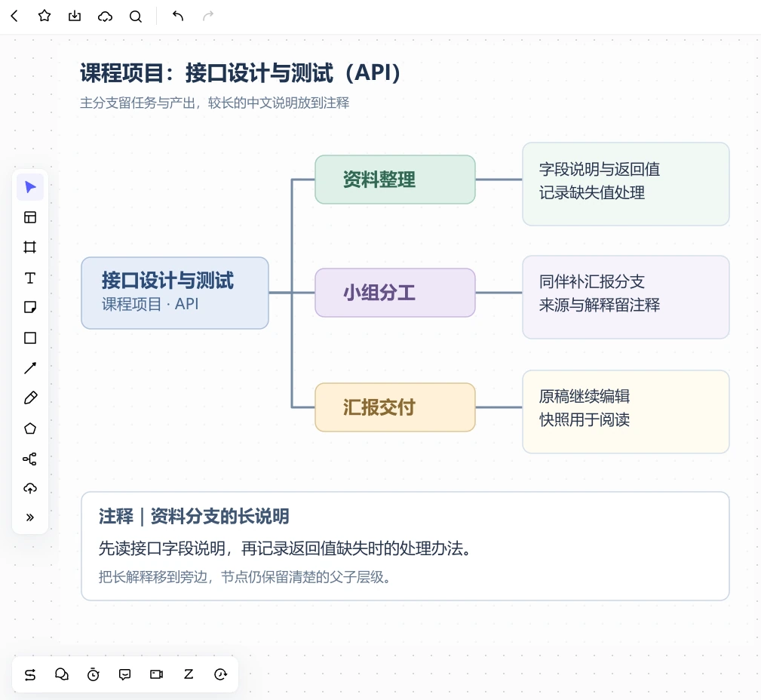Select the root node 接口设计与测试
This screenshot has height=700, width=761.
pos(175,293)
